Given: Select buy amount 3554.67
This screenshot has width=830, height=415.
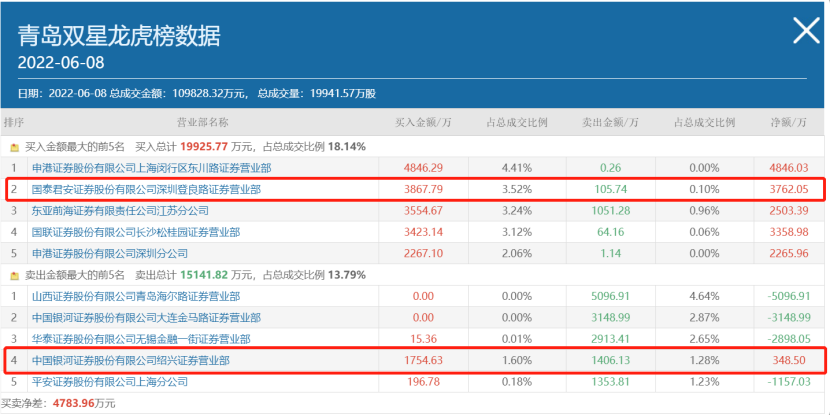Looking at the screenshot, I should coord(423,211).
